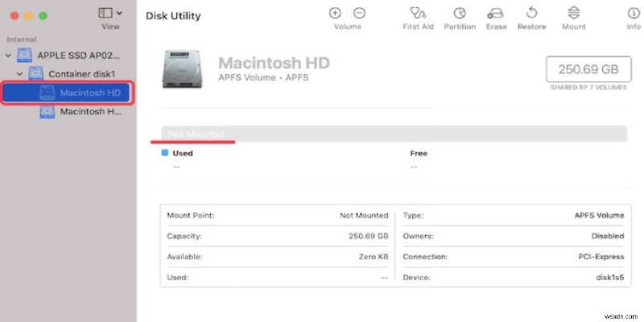Click the 'Mount Point:' label
The width and height of the screenshot is (644, 322).
(x=191, y=215)
